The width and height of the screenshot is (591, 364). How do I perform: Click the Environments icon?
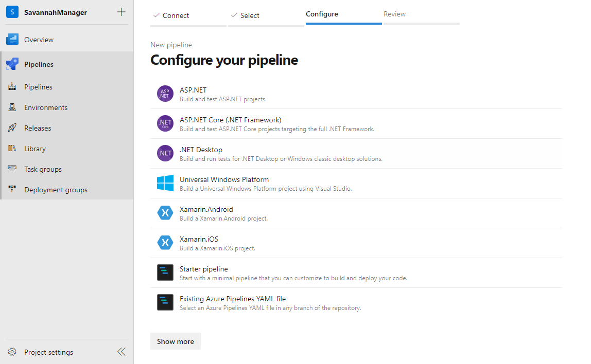click(12, 107)
